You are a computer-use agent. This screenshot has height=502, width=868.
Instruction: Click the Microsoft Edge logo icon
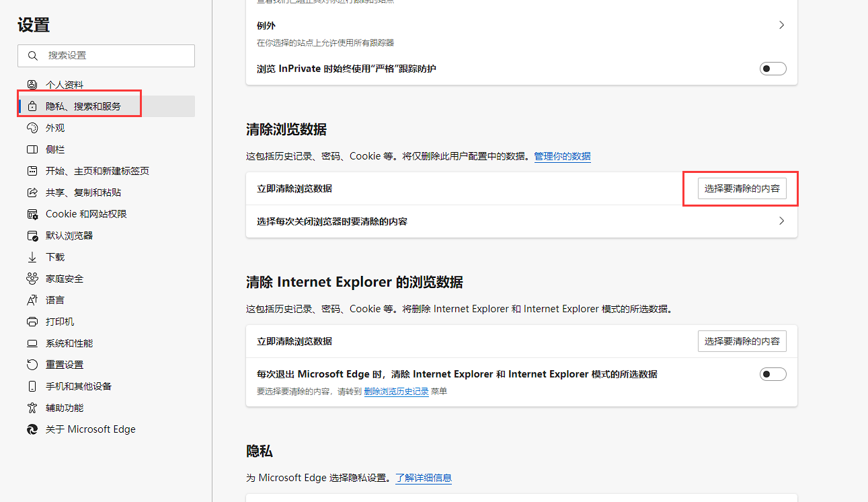(x=32, y=429)
